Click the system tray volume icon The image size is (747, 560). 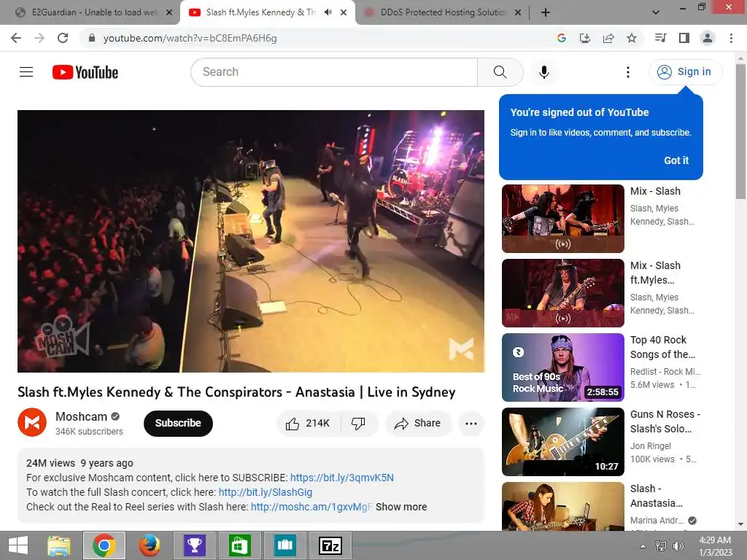pos(678,546)
